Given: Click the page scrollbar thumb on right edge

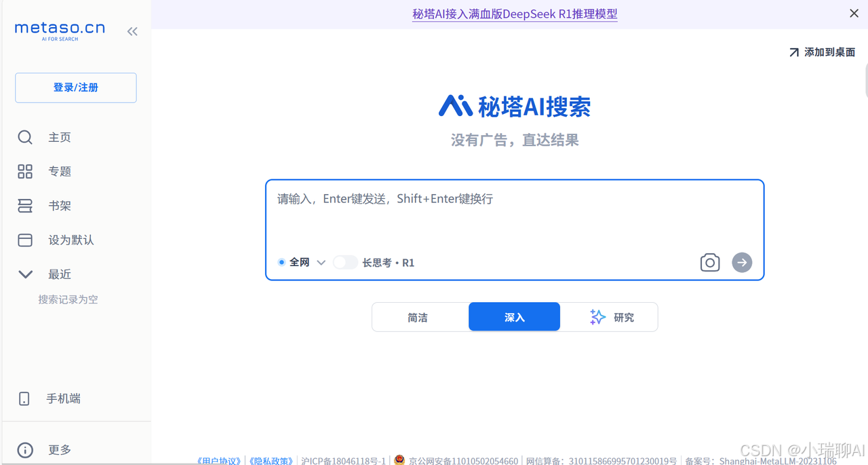Looking at the screenshot, I should 866,80.
